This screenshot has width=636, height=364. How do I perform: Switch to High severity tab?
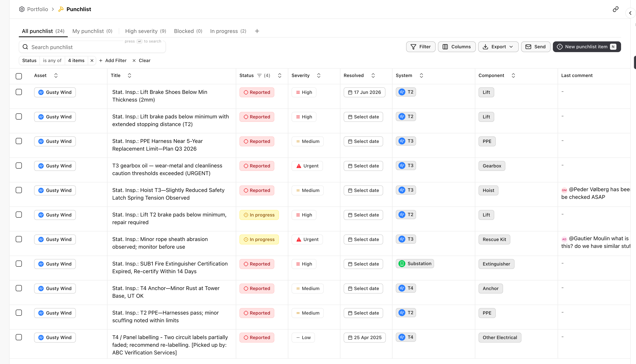[x=145, y=31]
